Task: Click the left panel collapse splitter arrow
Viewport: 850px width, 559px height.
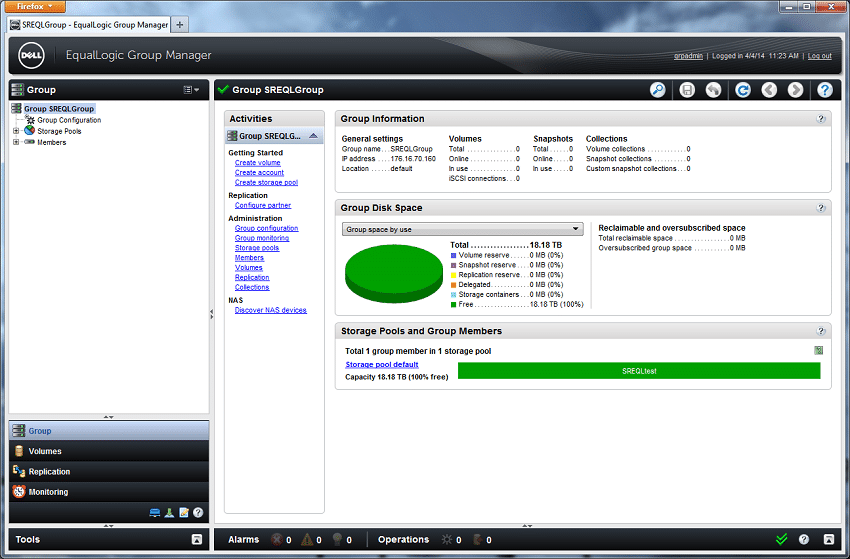Action: coord(211,314)
